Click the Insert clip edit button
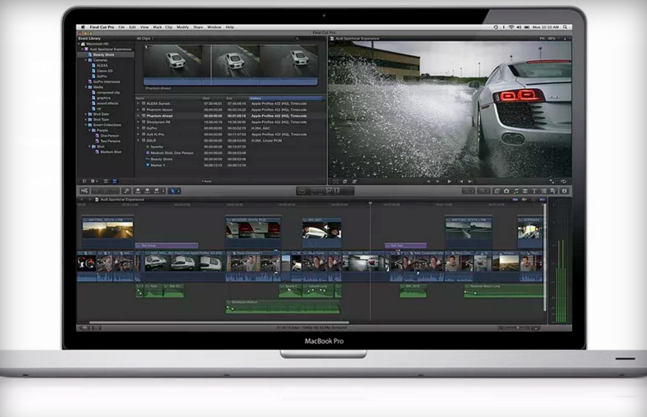 point(147,191)
